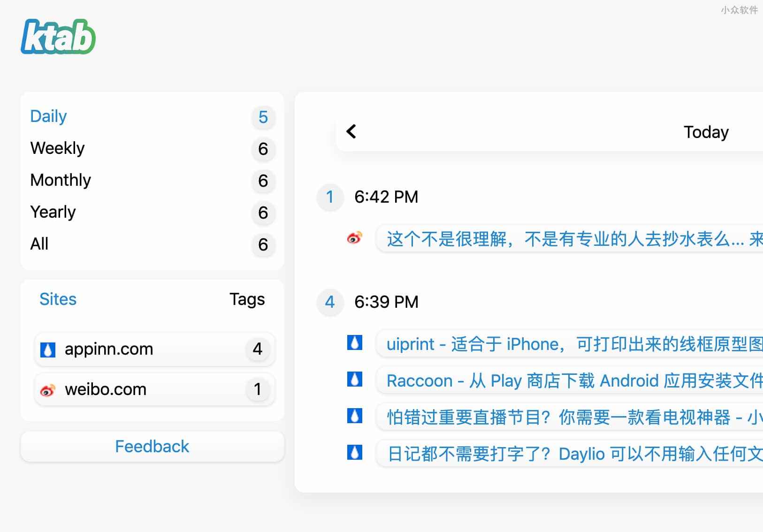Screen dimensions: 763x532
Task: Click appinn favicon next to Raccoon link
Action: (x=354, y=379)
